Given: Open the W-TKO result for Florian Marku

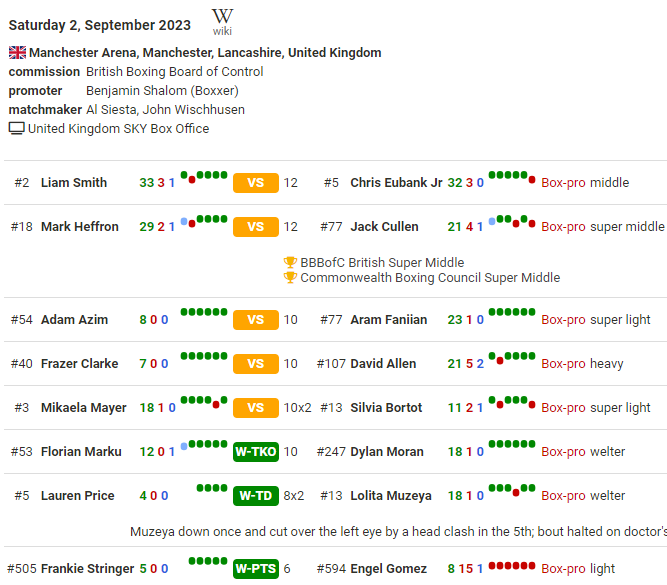Looking at the screenshot, I should pyautogui.click(x=255, y=451).
